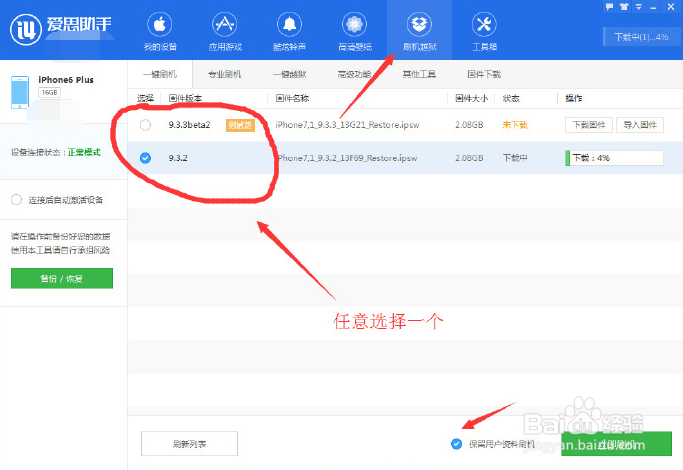This screenshot has height=470, width=683.
Task: Switch to 固件下载 tab
Action: (484, 74)
